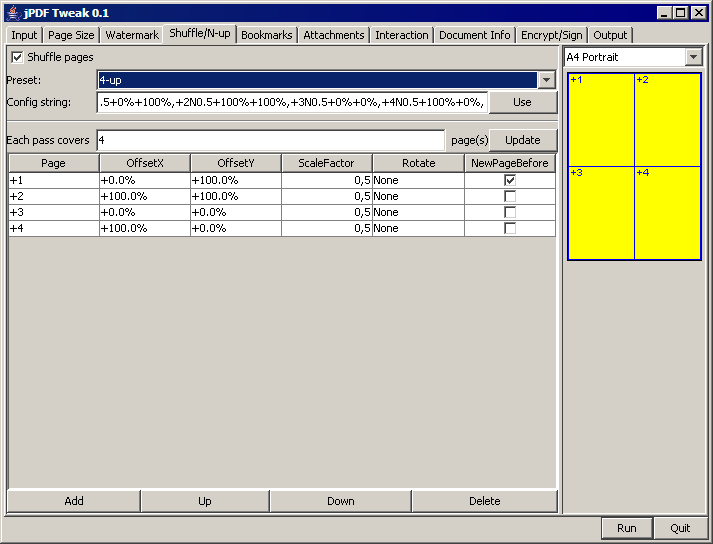Select the +1 page cell in table
This screenshot has height=544, width=713.
pyautogui.click(x=54, y=180)
